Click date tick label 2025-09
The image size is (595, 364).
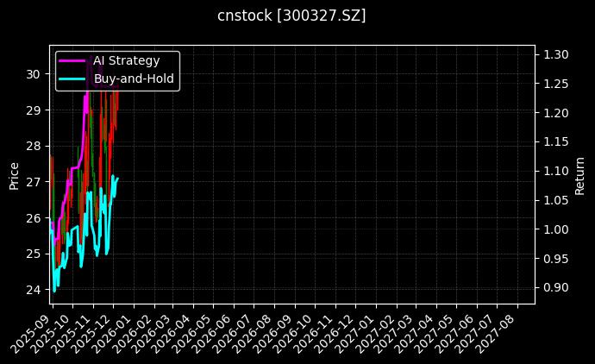(x=31, y=333)
